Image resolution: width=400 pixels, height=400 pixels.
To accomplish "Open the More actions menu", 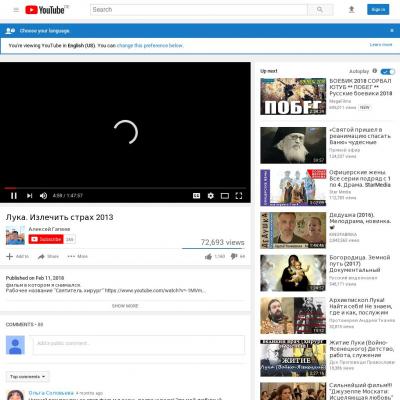I will pos(77,256).
